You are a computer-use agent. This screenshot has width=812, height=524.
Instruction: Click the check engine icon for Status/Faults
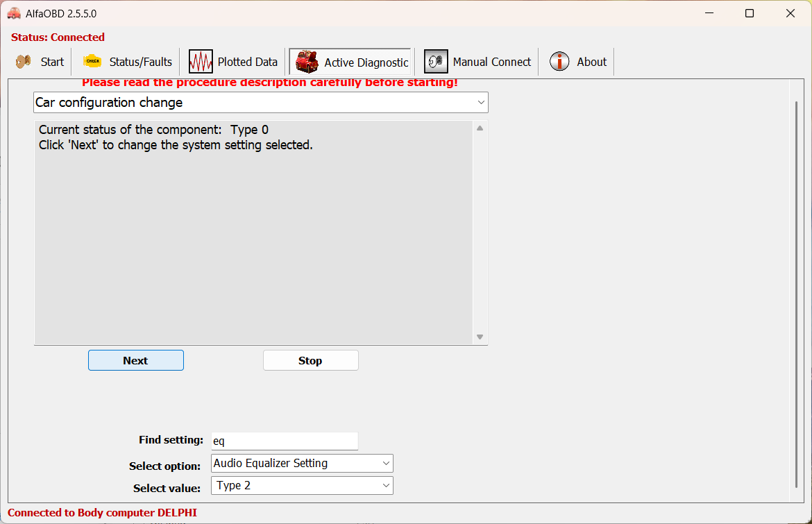click(x=92, y=62)
